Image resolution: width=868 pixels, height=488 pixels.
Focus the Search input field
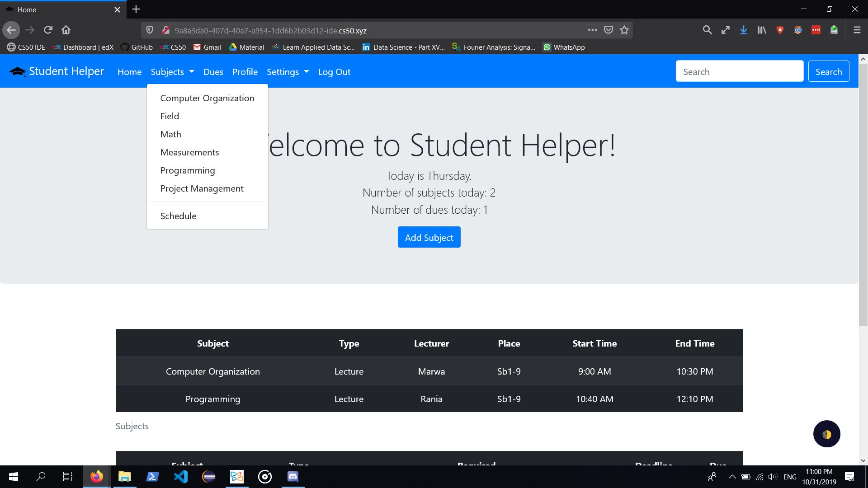tap(740, 71)
